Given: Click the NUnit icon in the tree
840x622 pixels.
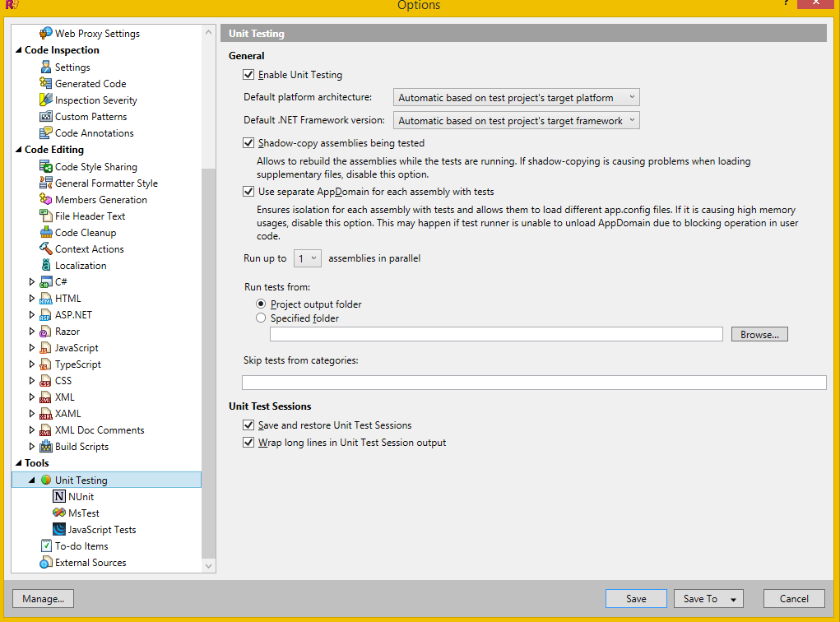Looking at the screenshot, I should click(59, 497).
